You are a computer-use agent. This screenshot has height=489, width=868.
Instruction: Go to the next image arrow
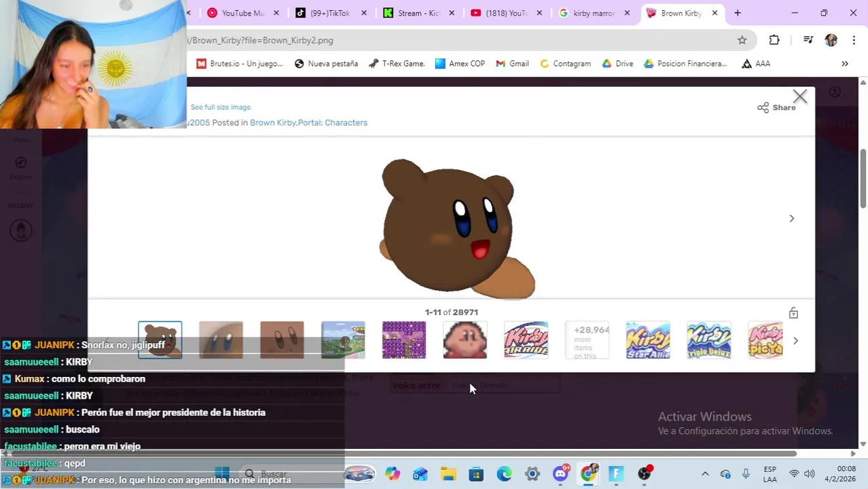coord(791,218)
